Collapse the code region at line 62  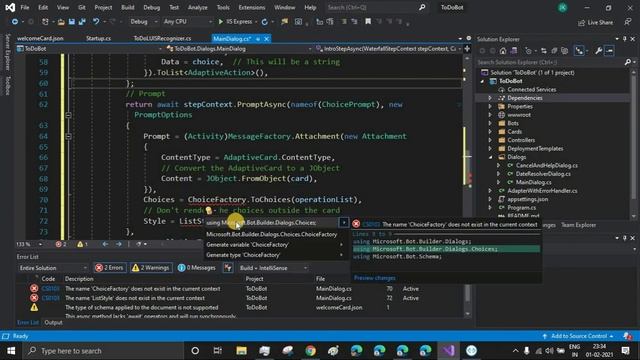(69, 115)
